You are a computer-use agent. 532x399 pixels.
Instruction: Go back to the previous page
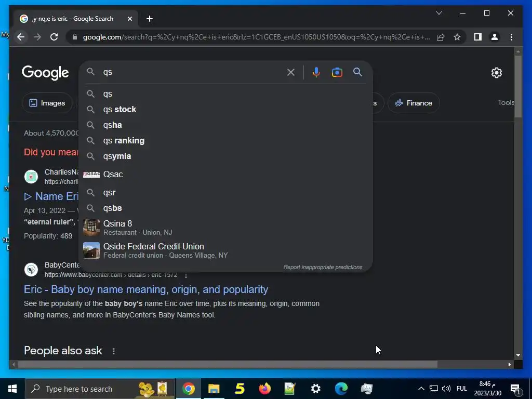tap(21, 37)
